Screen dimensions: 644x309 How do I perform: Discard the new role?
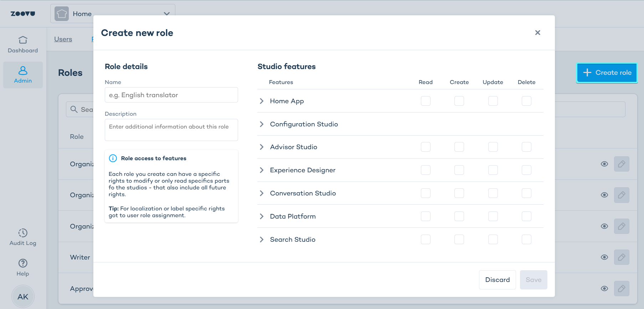point(497,280)
